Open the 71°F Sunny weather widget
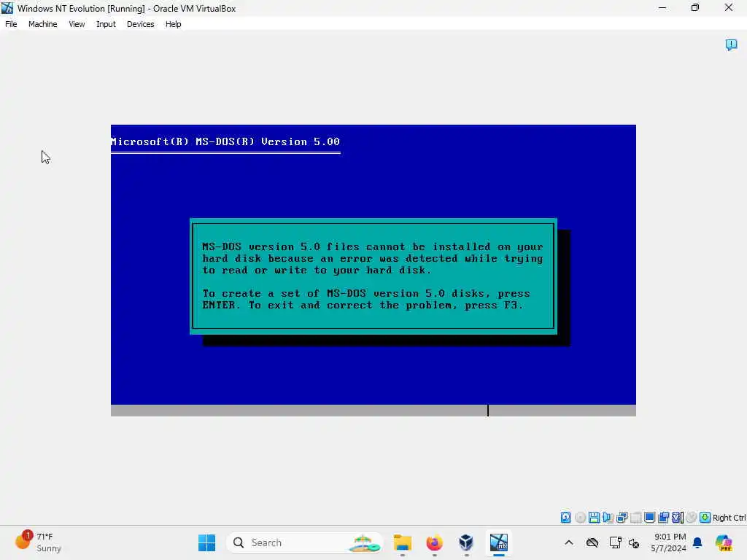 pos(39,542)
